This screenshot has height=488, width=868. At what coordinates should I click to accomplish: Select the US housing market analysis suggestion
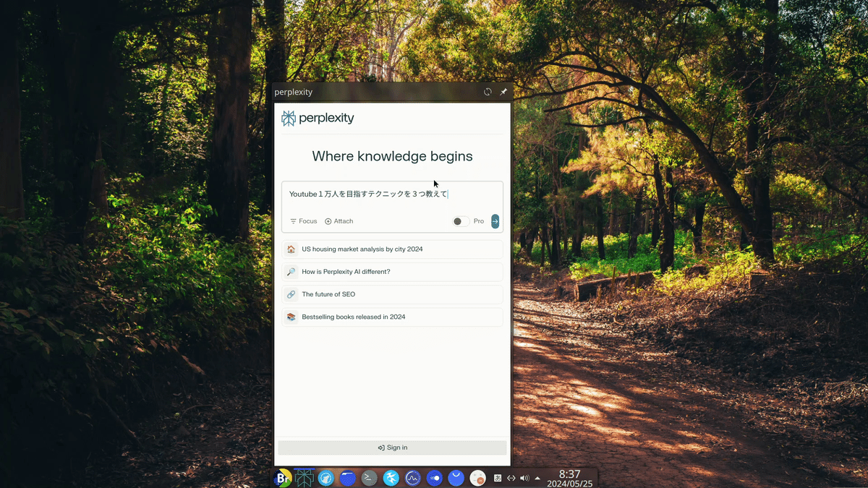click(x=392, y=249)
